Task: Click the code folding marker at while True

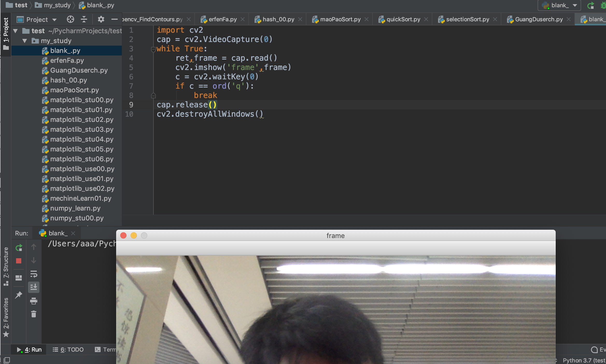Action: 153,49
